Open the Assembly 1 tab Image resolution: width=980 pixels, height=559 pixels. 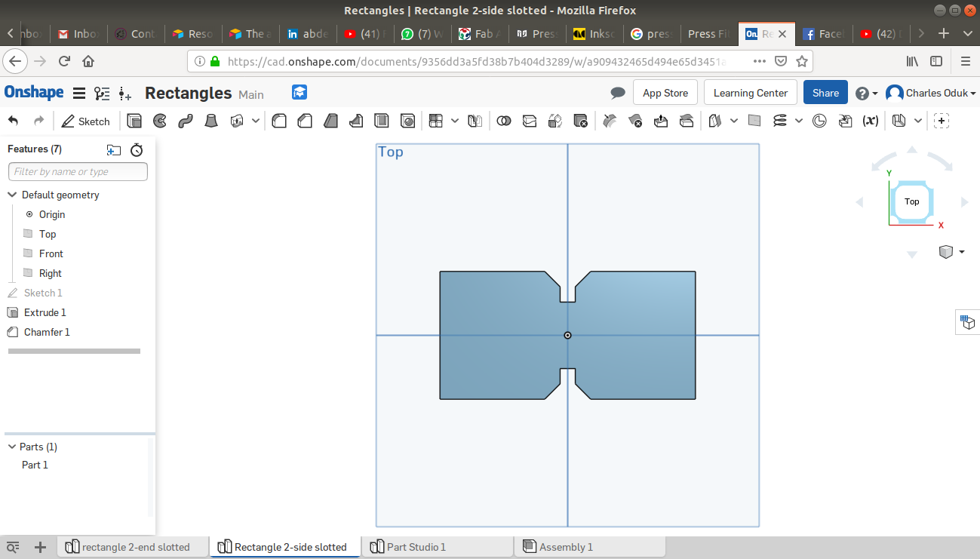(x=566, y=547)
